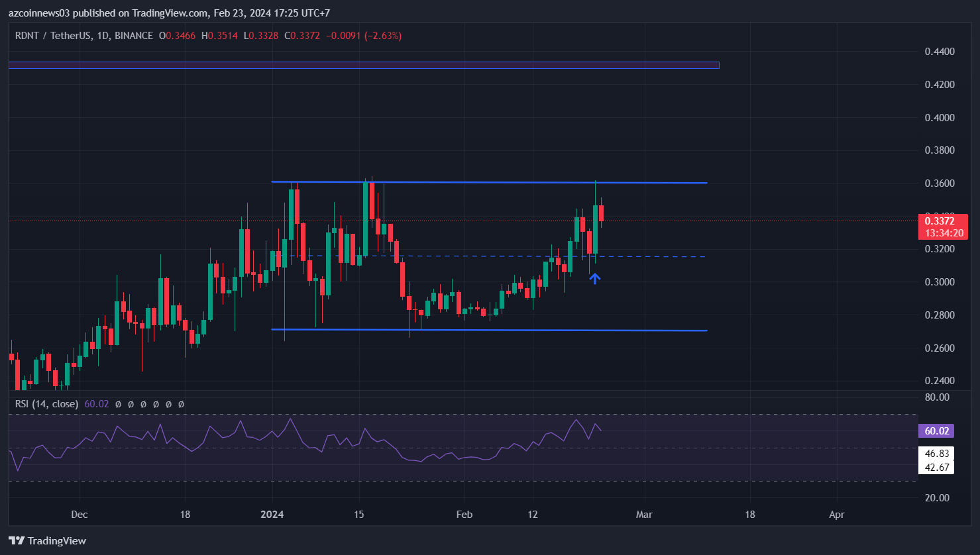Select the purple resistance zone rectangle
This screenshot has height=555, width=980.
[x=363, y=65]
